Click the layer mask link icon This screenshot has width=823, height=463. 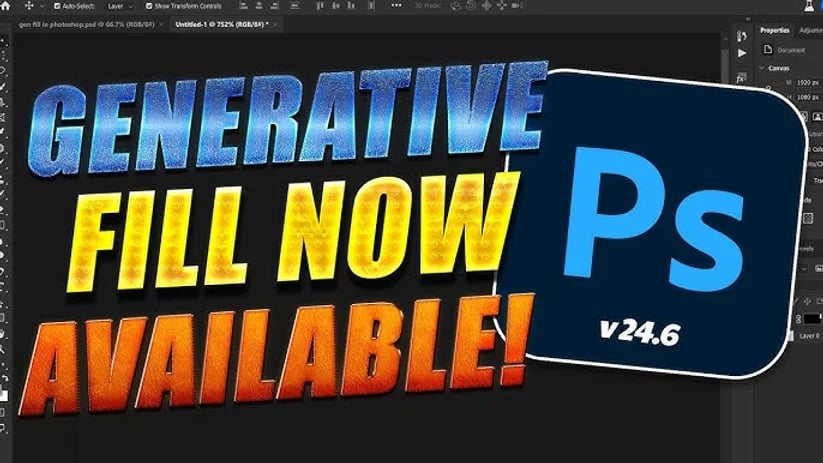pyautogui.click(x=798, y=319)
